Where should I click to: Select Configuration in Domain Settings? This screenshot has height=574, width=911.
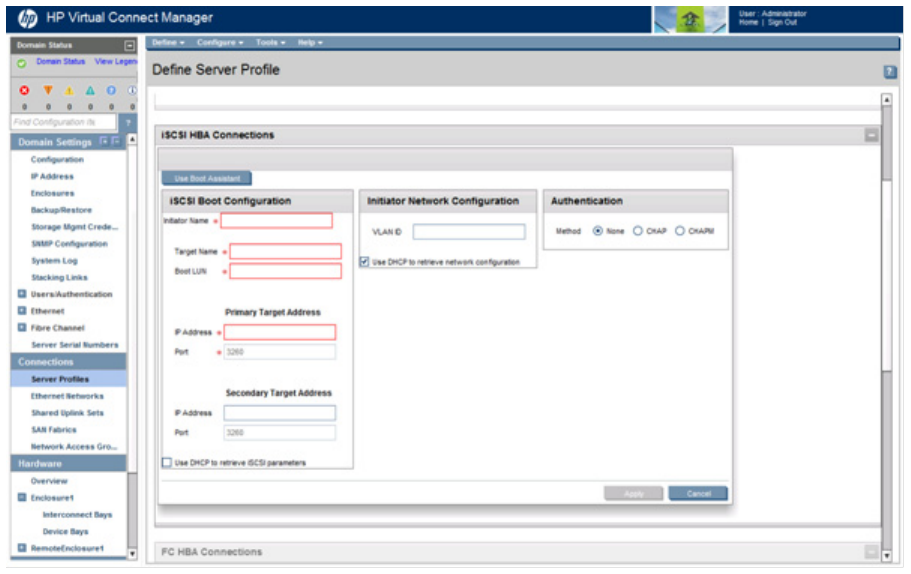click(x=57, y=159)
